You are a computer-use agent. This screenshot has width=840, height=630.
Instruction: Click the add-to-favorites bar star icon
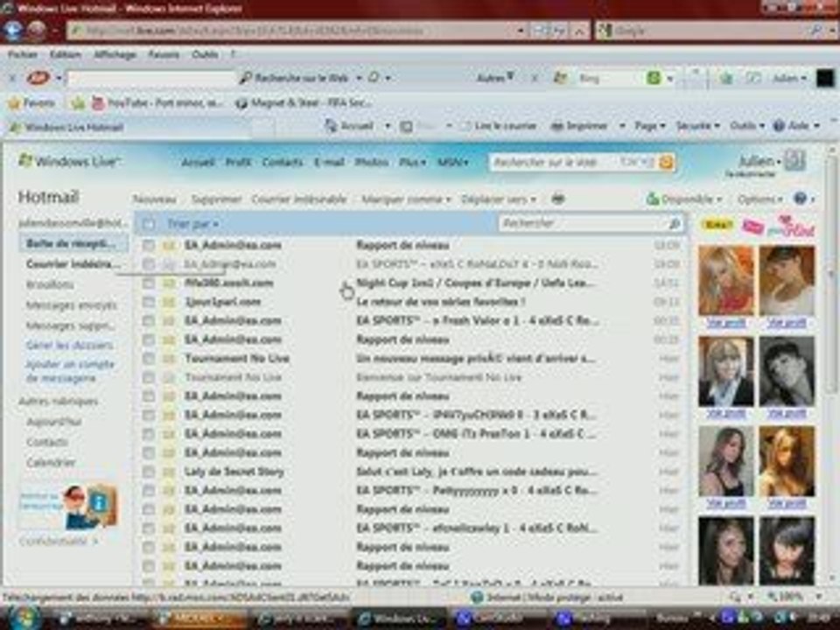78,103
